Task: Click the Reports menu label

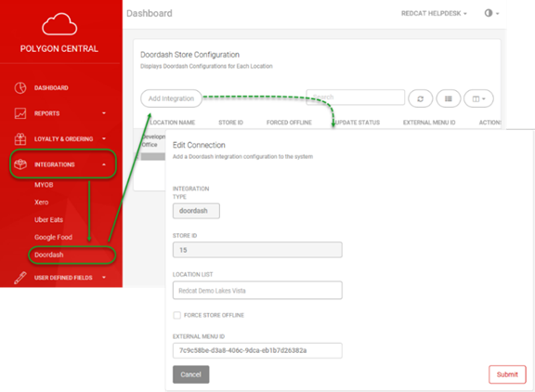Action: click(x=46, y=113)
